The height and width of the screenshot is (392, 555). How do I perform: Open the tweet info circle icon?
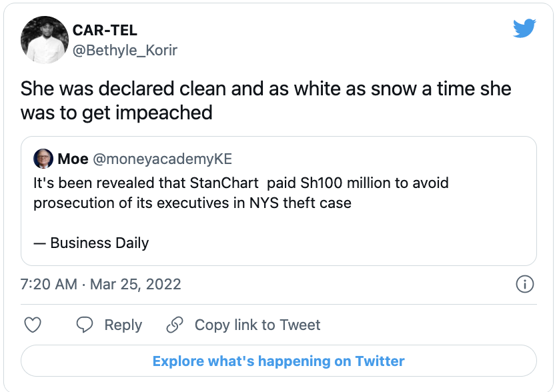pyautogui.click(x=525, y=284)
